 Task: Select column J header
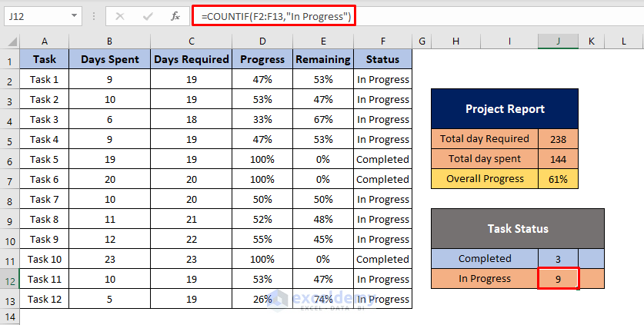[x=558, y=41]
